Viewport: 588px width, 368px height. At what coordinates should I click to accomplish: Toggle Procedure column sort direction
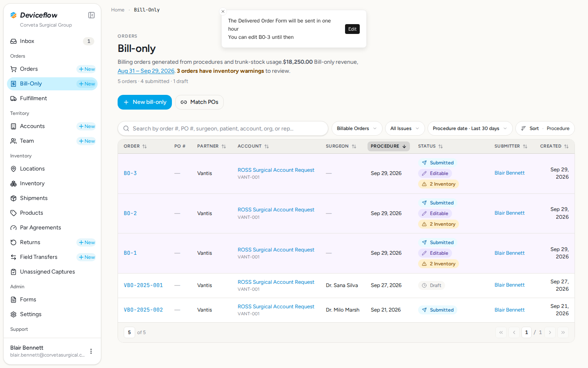[x=389, y=146]
